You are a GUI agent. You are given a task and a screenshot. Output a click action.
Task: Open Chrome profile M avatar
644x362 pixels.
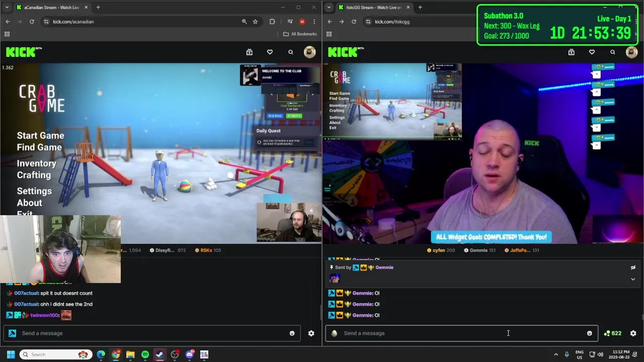[x=302, y=22]
